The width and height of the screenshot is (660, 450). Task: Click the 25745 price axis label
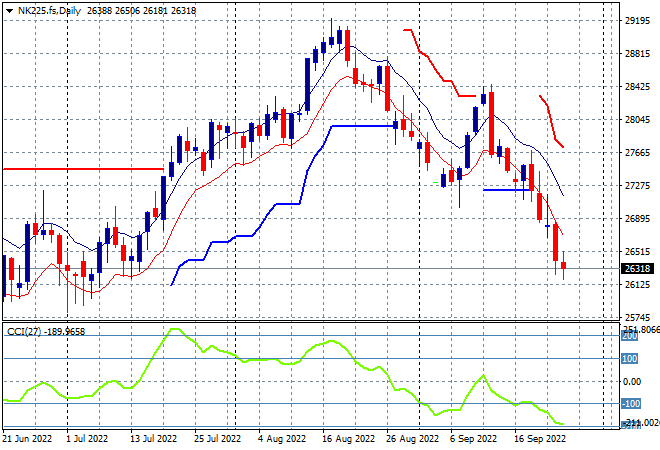637,317
